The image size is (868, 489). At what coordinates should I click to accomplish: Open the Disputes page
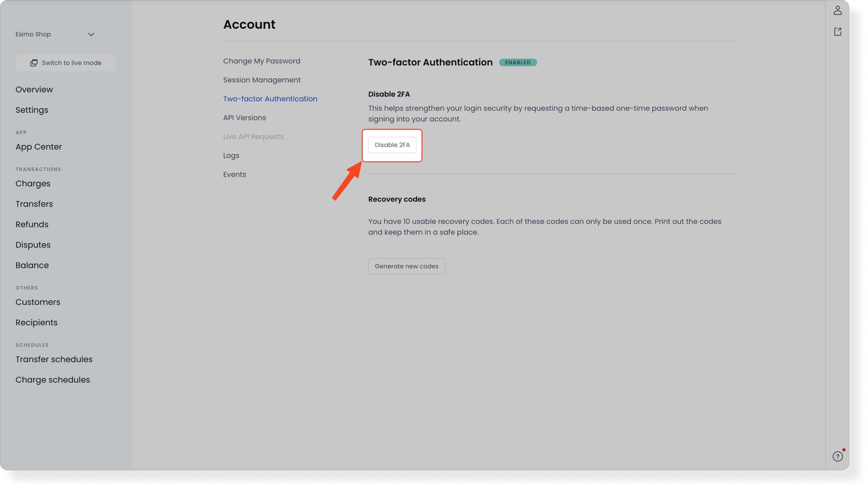33,245
